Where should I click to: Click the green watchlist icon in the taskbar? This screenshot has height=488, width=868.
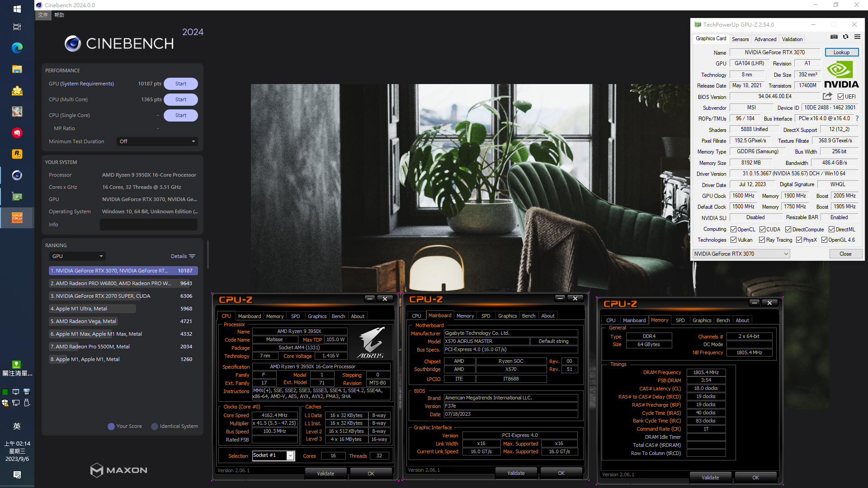click(x=17, y=364)
